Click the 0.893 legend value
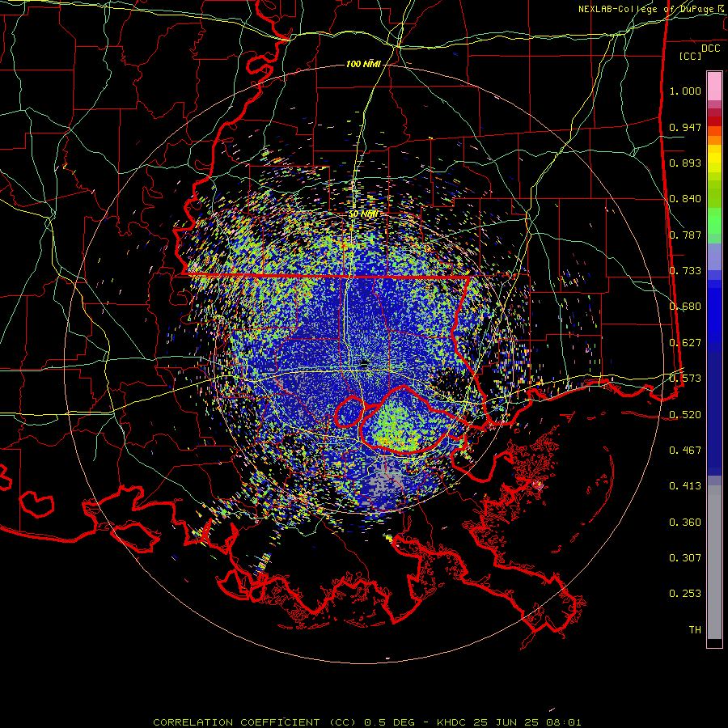Image resolution: width=728 pixels, height=728 pixels. pos(685,163)
